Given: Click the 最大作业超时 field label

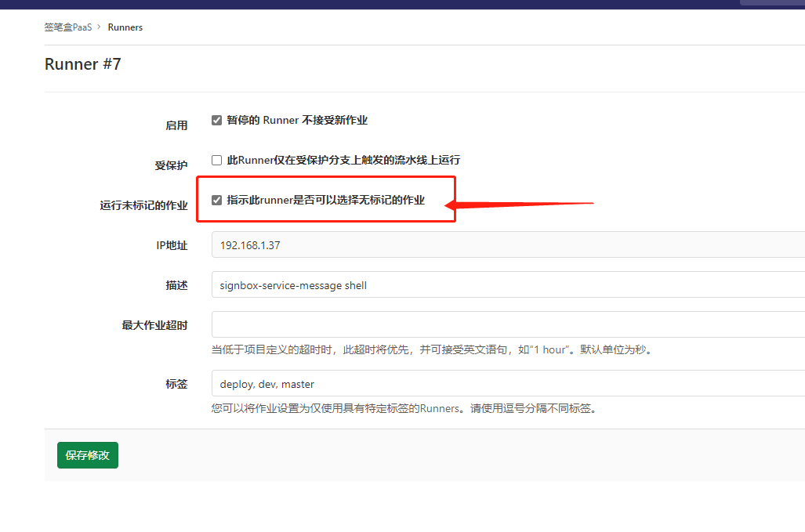Looking at the screenshot, I should (154, 325).
